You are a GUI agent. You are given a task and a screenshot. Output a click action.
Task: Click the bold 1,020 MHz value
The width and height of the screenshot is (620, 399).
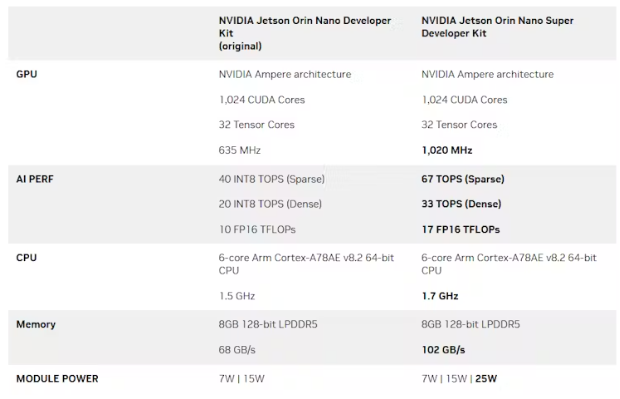(x=447, y=150)
